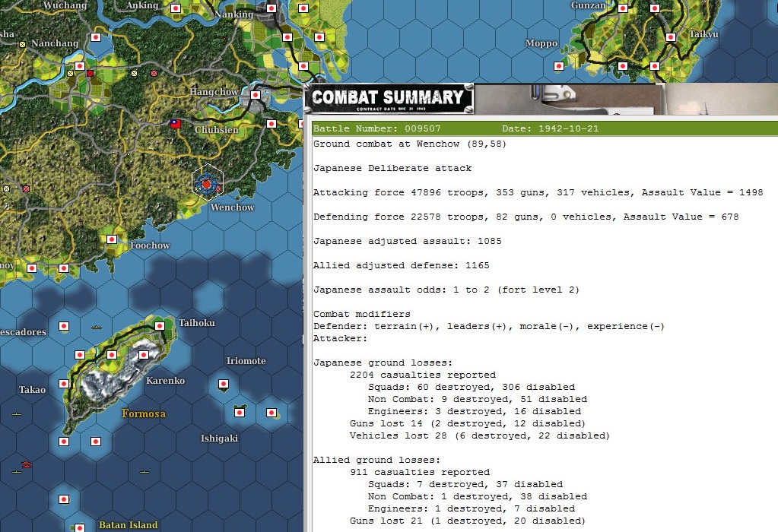Image resolution: width=778 pixels, height=532 pixels.
Task: Click 'Squads: 60 destroyed, 306 disabled' line
Action: coord(472,388)
